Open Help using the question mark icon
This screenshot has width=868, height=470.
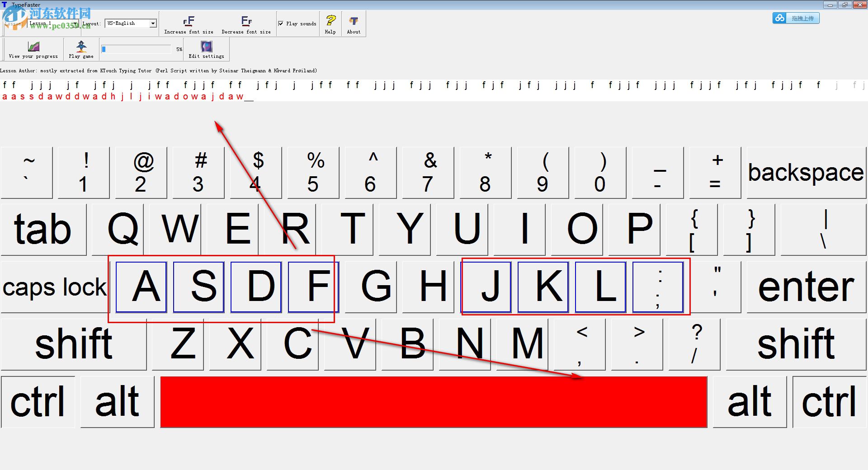click(330, 21)
